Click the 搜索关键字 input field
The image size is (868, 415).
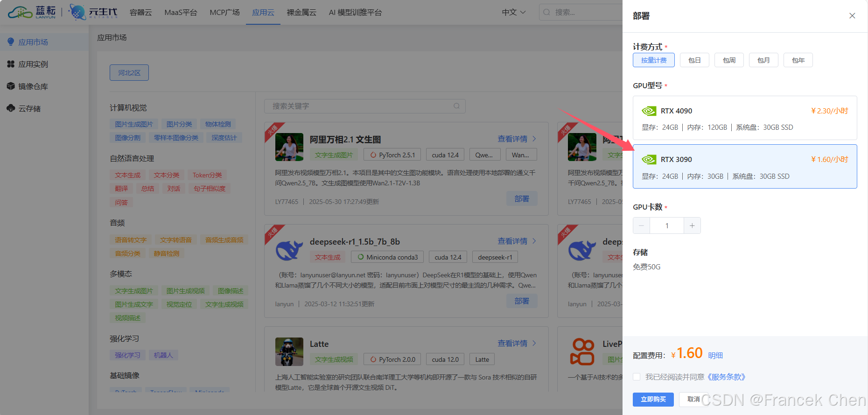[x=364, y=106]
